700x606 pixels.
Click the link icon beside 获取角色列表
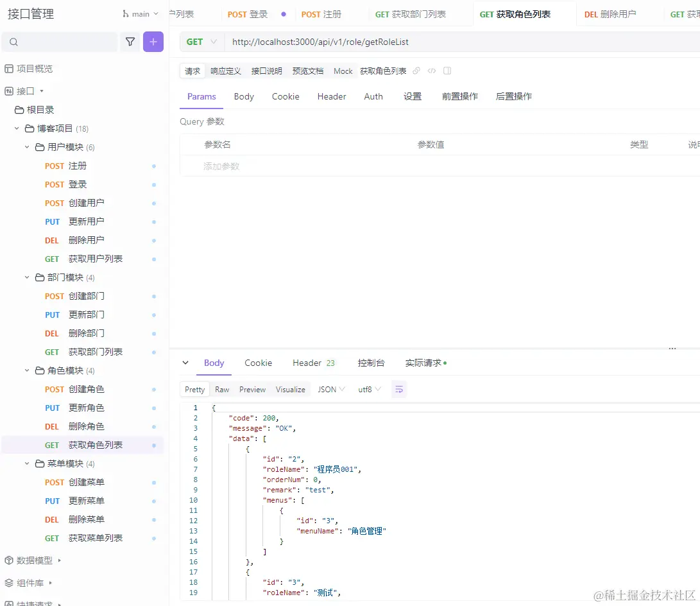click(x=416, y=71)
